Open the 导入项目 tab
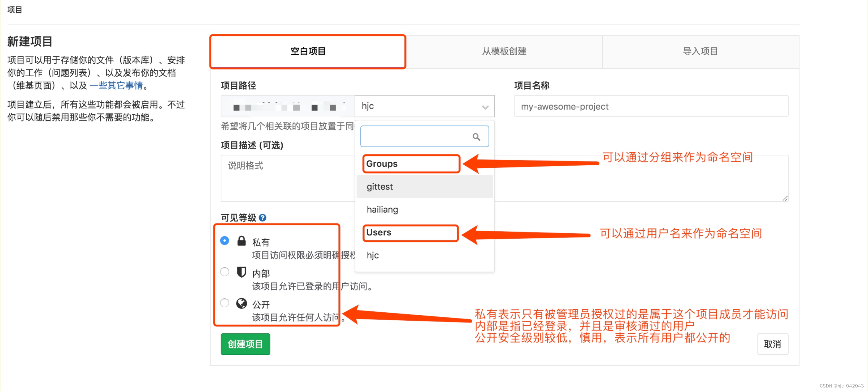The image size is (868, 391). click(700, 51)
